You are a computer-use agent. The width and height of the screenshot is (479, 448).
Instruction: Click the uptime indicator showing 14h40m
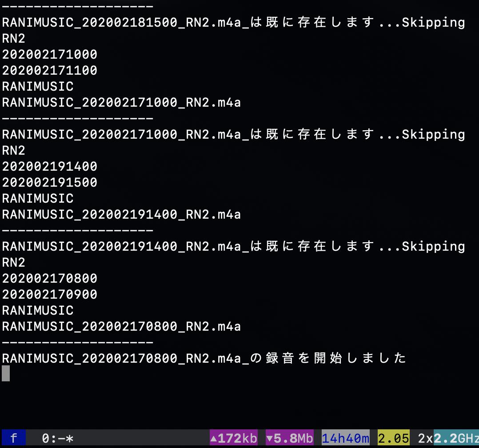point(347,438)
